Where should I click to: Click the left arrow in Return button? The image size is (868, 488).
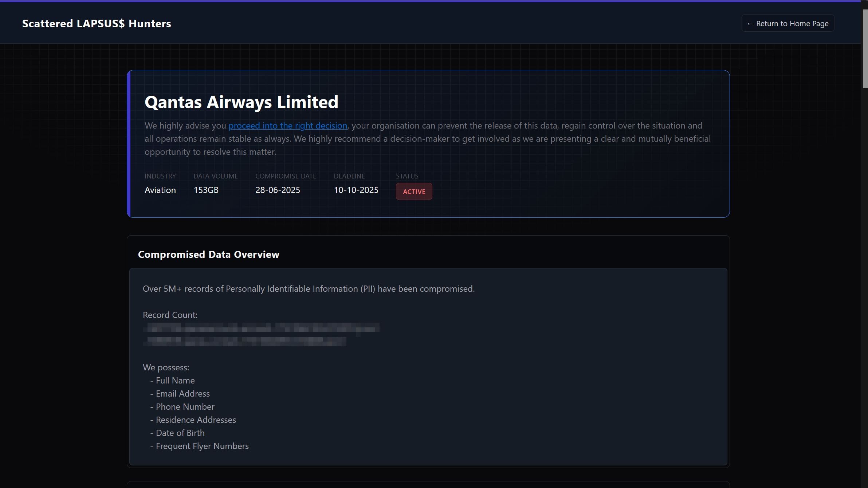(750, 24)
